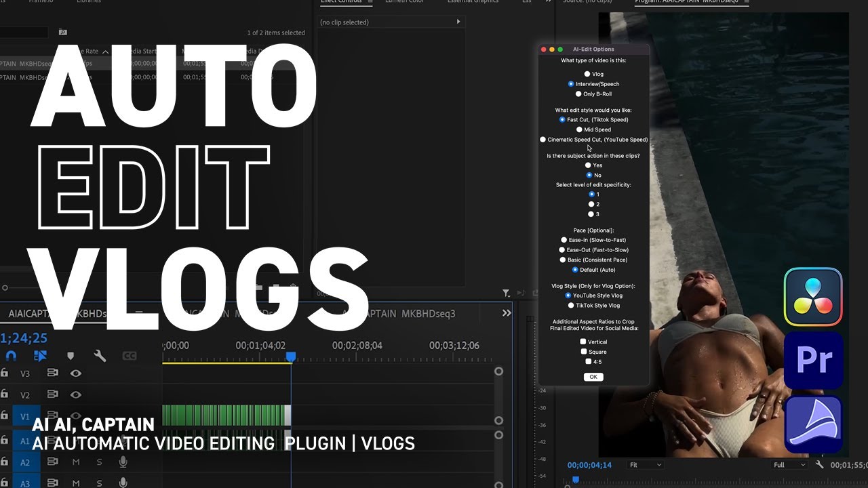Hide track V3 with its eye icon

(x=75, y=373)
